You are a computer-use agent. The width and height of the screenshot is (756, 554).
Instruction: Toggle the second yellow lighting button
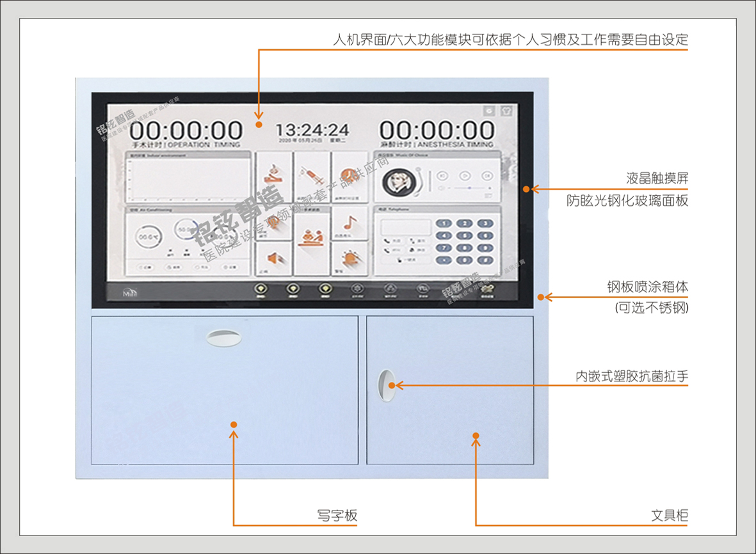tap(293, 290)
